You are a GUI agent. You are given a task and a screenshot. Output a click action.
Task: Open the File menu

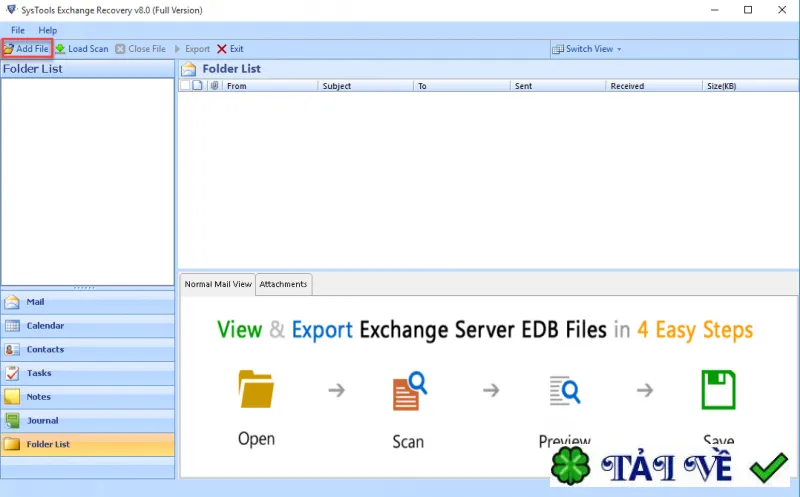point(18,30)
